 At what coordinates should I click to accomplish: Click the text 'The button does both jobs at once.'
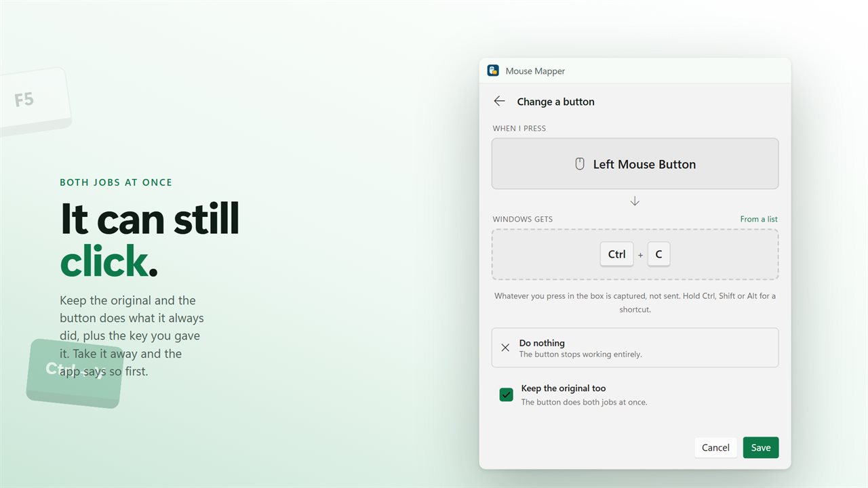pyautogui.click(x=584, y=402)
